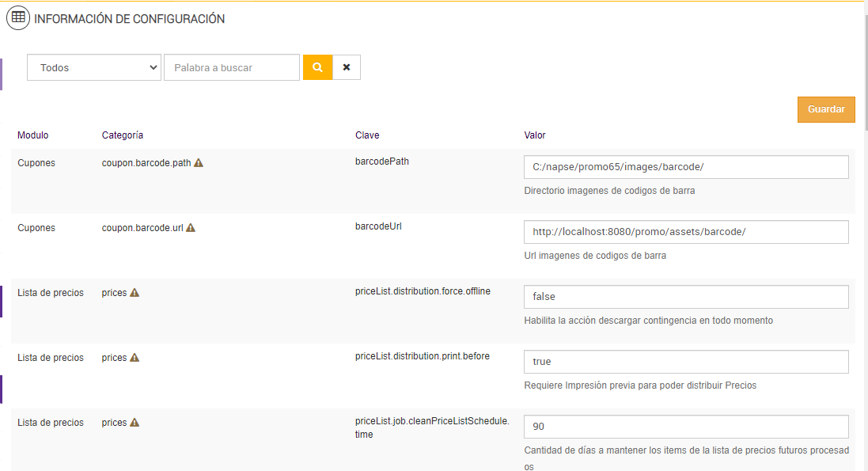Screen dimensions: 868x471
Task: Focus the barcodeUrl value field
Action: coord(686,232)
